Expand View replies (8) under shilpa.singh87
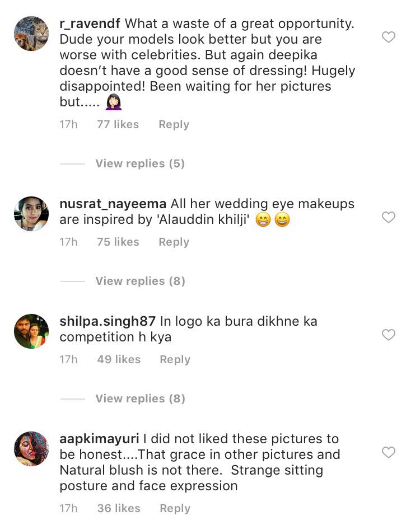The height and width of the screenshot is (530, 420). coord(140,398)
